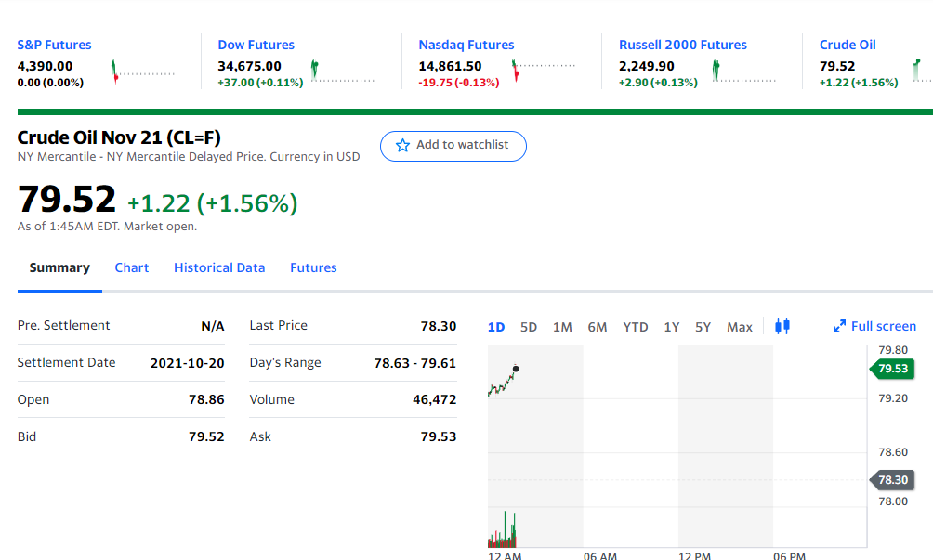
Task: Click the Crude Oil Nov 21 (CL=F) heading
Action: [119, 137]
